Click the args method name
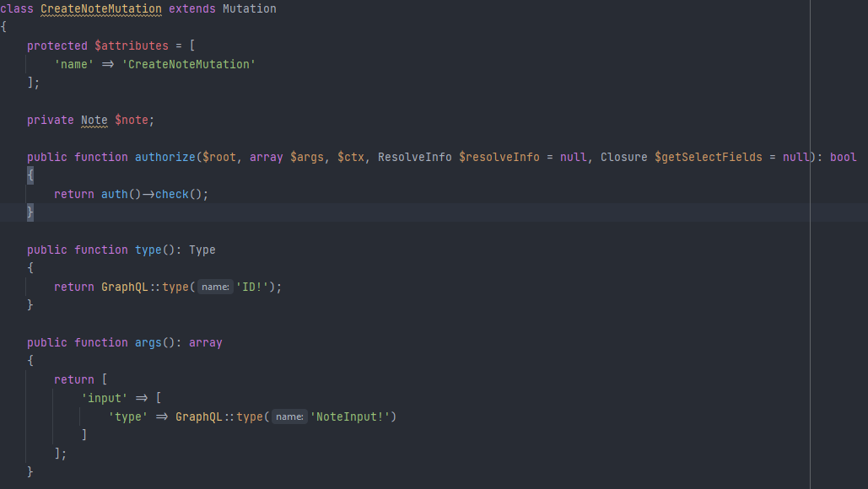Viewport: 868px width, 489px height. point(148,342)
